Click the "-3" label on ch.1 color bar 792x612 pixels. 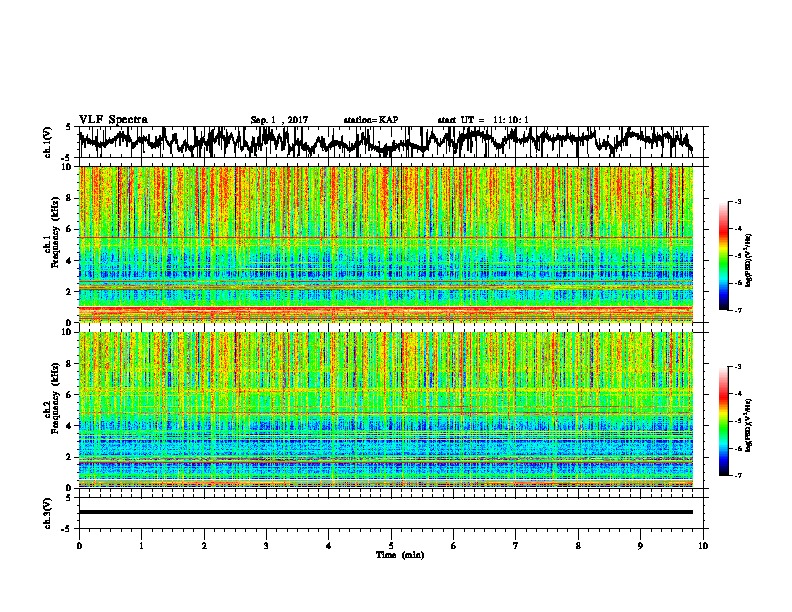(738, 201)
